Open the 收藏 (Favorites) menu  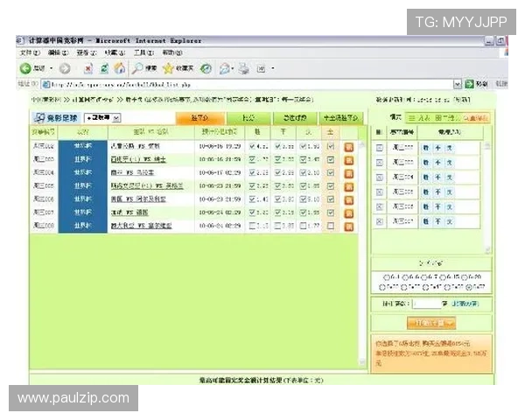tap(115, 52)
